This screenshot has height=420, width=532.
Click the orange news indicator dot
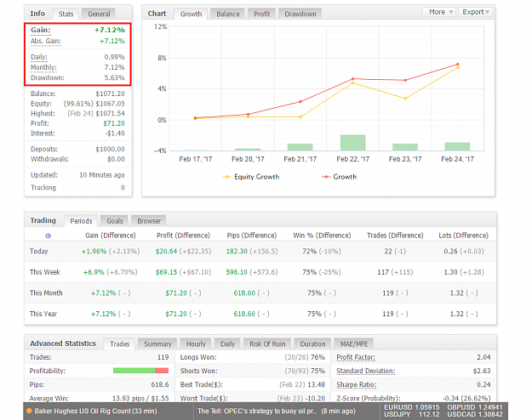point(29,411)
